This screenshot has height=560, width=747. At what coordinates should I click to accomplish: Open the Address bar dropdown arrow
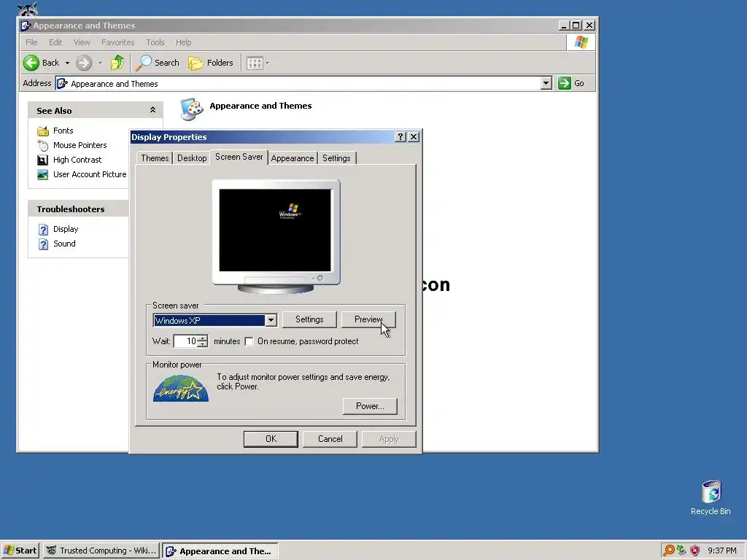tap(546, 83)
